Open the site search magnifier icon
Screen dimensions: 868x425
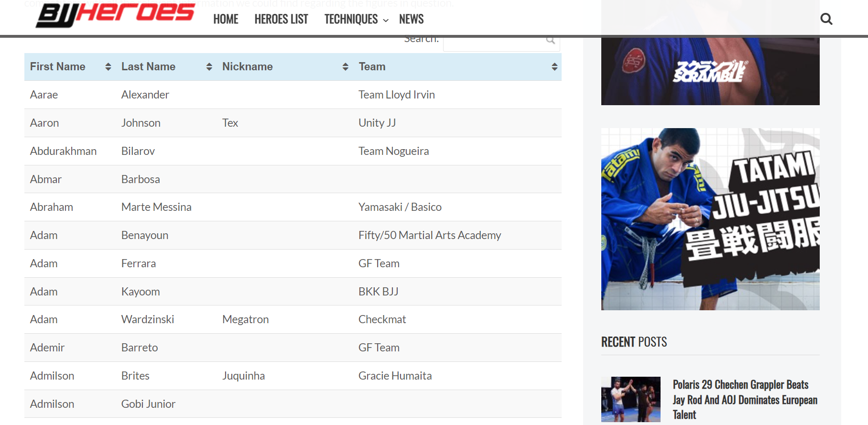coord(826,19)
